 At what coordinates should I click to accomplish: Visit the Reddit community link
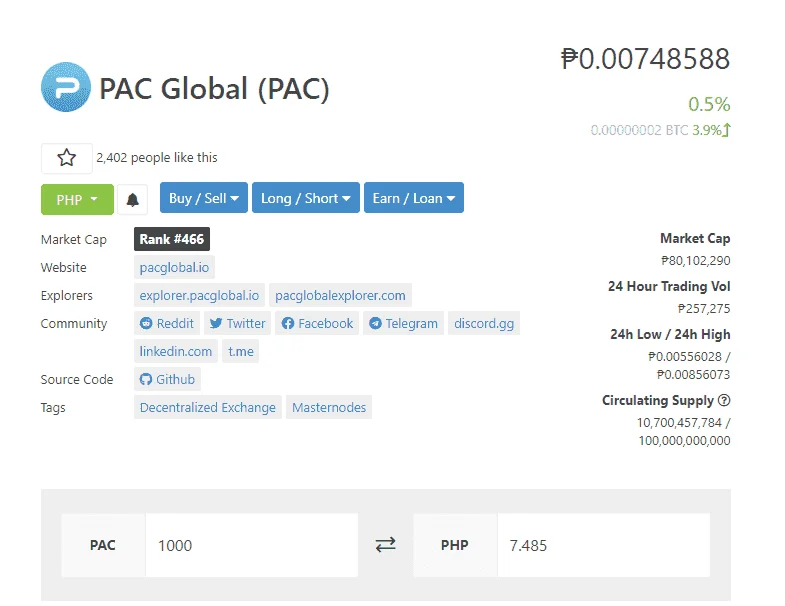pyautogui.click(x=167, y=324)
